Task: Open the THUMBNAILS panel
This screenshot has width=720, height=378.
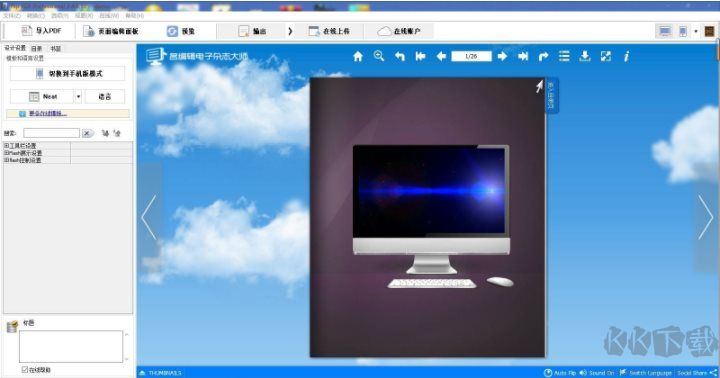Action: pyautogui.click(x=160, y=372)
